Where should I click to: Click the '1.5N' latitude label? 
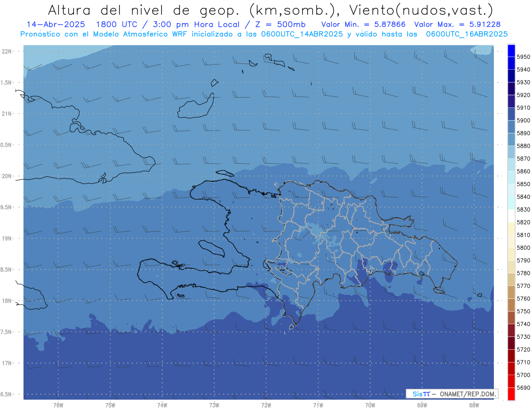click(6, 82)
